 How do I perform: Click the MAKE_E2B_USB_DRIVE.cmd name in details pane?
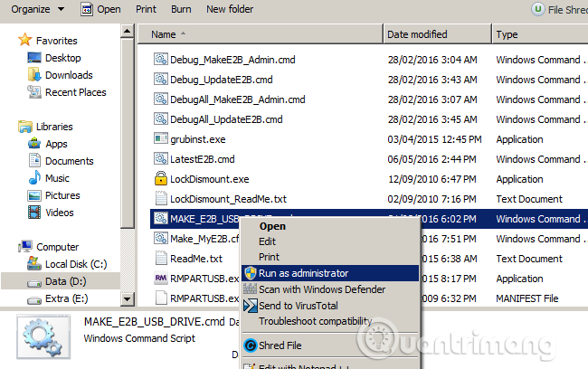coord(154,322)
